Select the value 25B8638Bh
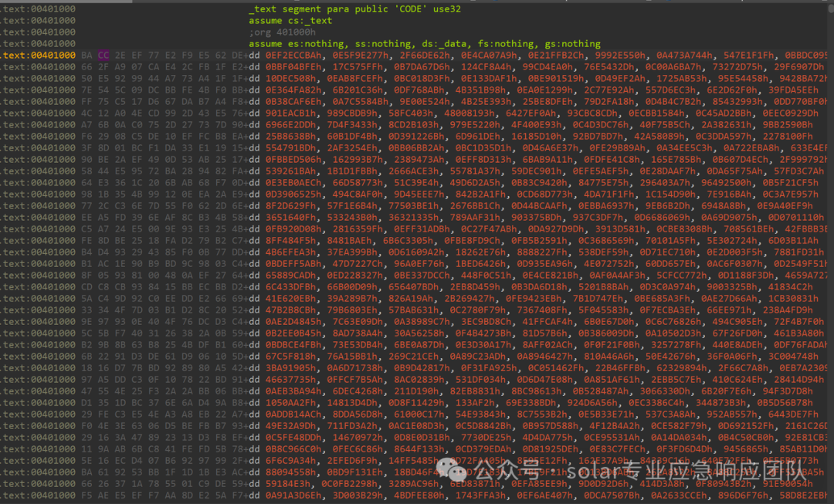The width and height of the screenshot is (834, 504). [291, 137]
